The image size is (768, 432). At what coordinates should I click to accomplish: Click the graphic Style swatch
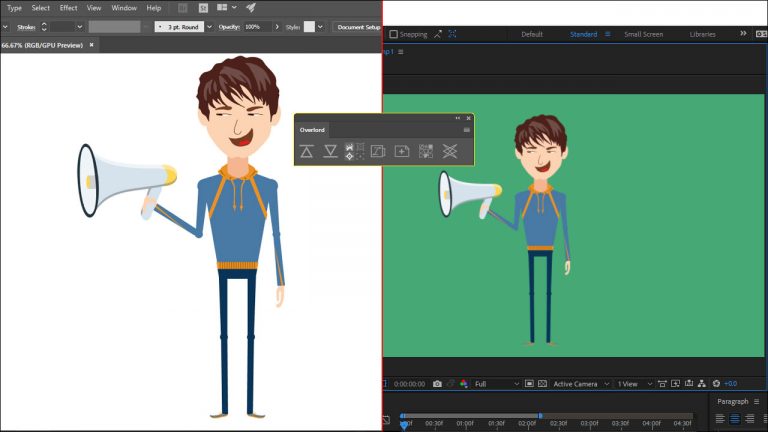[x=309, y=26]
